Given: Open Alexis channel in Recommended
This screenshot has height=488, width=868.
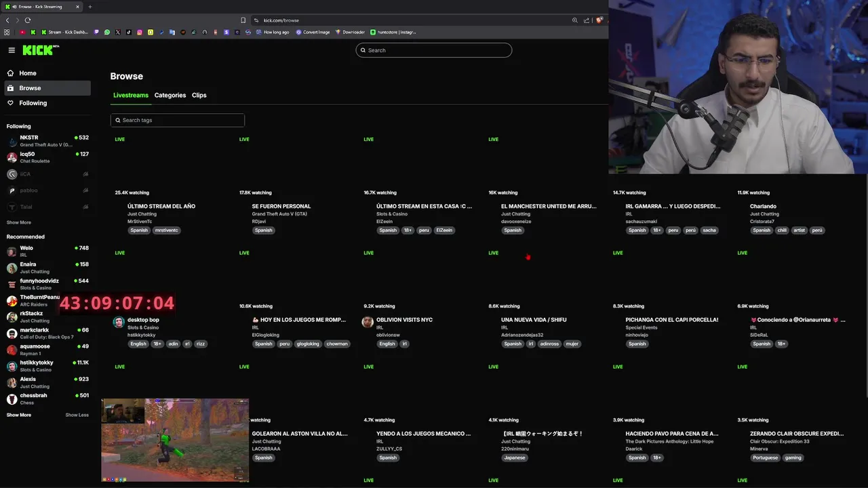Looking at the screenshot, I should pyautogui.click(x=47, y=382).
